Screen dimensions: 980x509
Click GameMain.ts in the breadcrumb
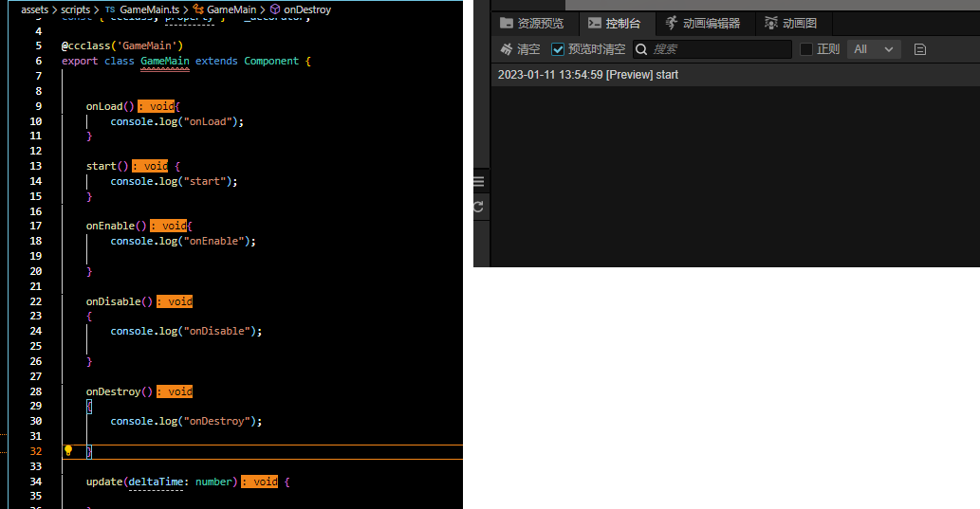coord(149,9)
